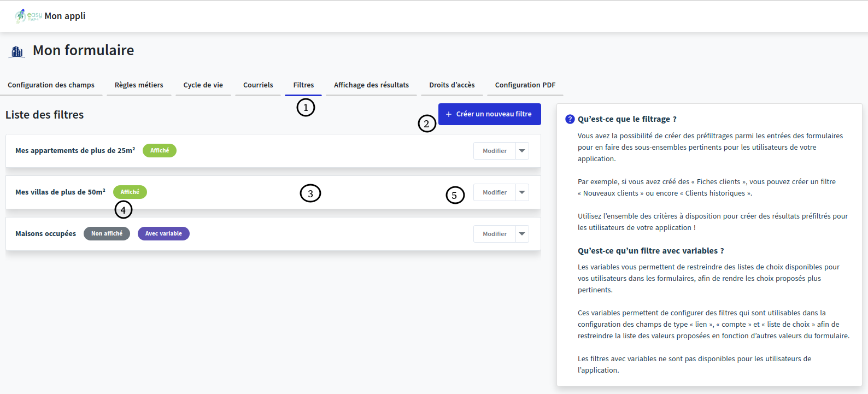Click the purple Avec variable badge

(163, 234)
